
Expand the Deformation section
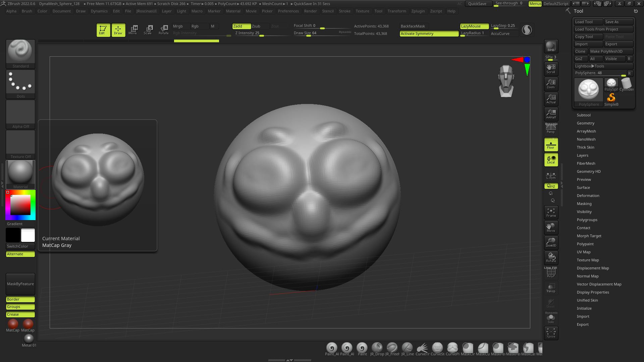[588, 196]
